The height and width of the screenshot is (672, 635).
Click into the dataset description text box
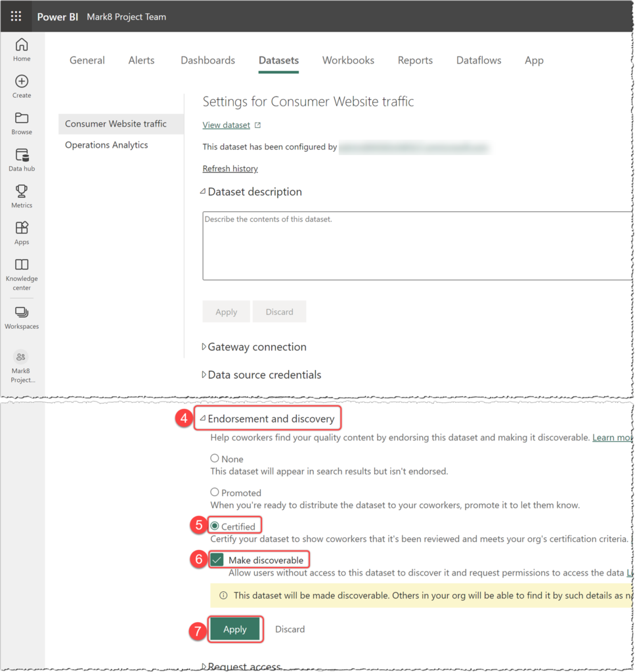click(418, 245)
